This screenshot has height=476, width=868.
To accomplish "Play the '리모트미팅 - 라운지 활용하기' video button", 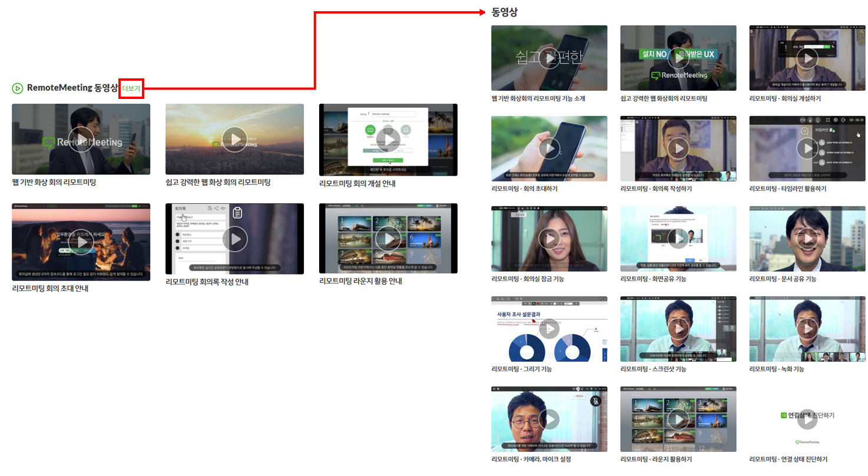I will coord(678,419).
